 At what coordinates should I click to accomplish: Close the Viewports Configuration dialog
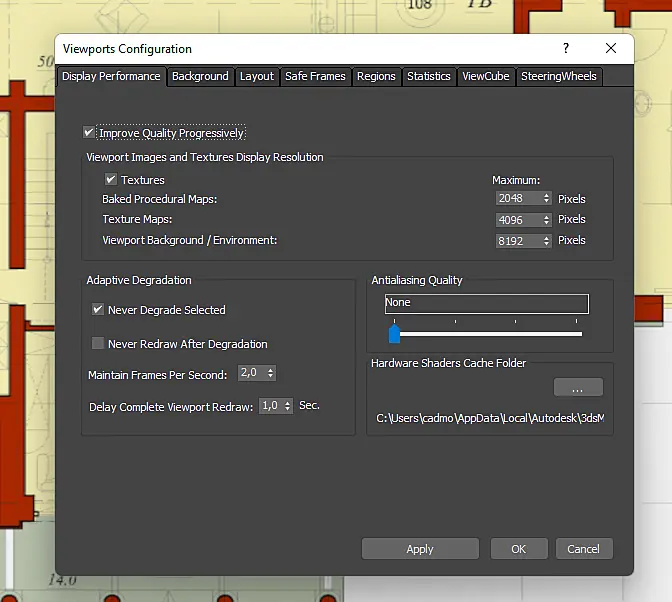pyautogui.click(x=611, y=48)
